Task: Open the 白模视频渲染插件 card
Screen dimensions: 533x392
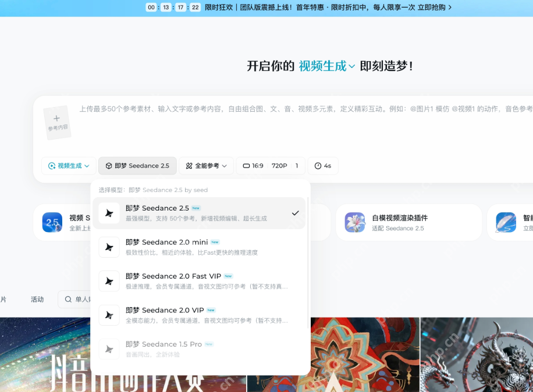Action: click(x=408, y=223)
